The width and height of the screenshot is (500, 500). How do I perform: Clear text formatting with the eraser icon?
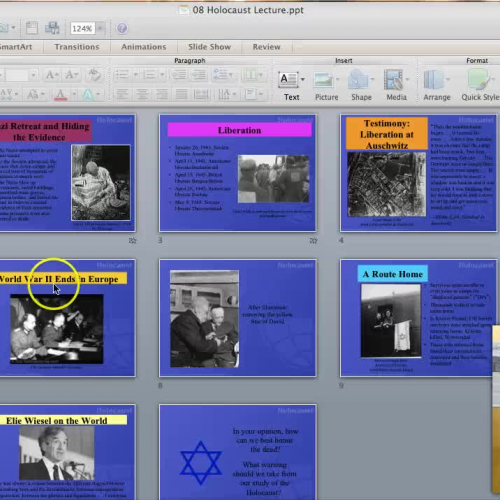(94, 74)
